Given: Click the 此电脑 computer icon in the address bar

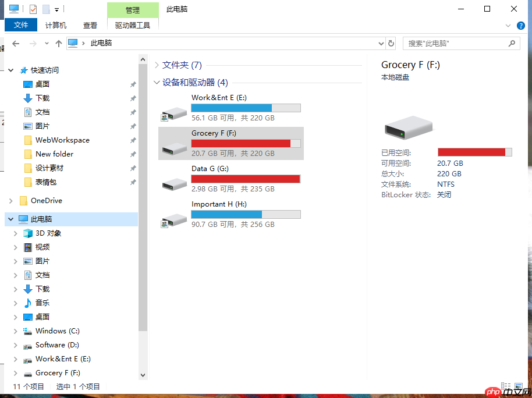Looking at the screenshot, I should pos(73,42).
